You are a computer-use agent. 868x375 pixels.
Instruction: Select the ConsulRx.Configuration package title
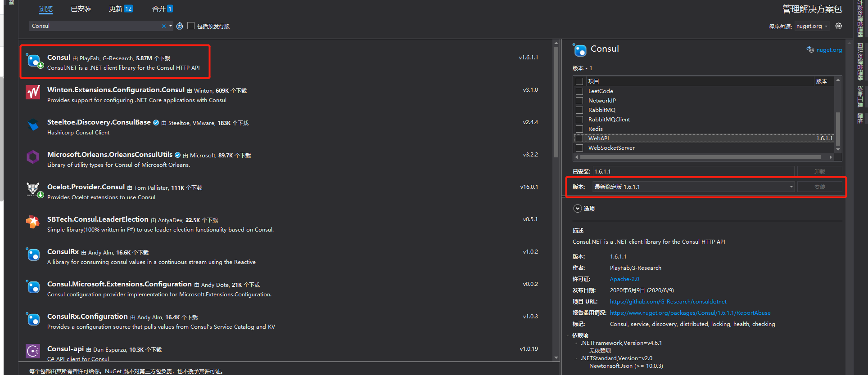[x=87, y=317]
